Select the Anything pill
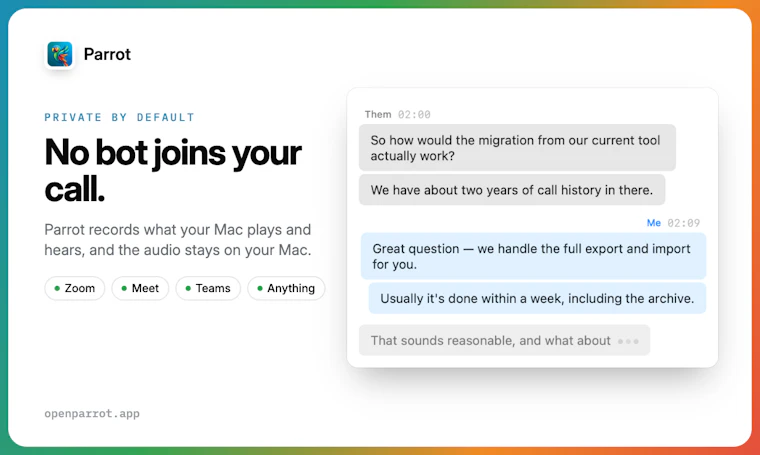Viewport: 760px width, 455px height. pos(286,288)
